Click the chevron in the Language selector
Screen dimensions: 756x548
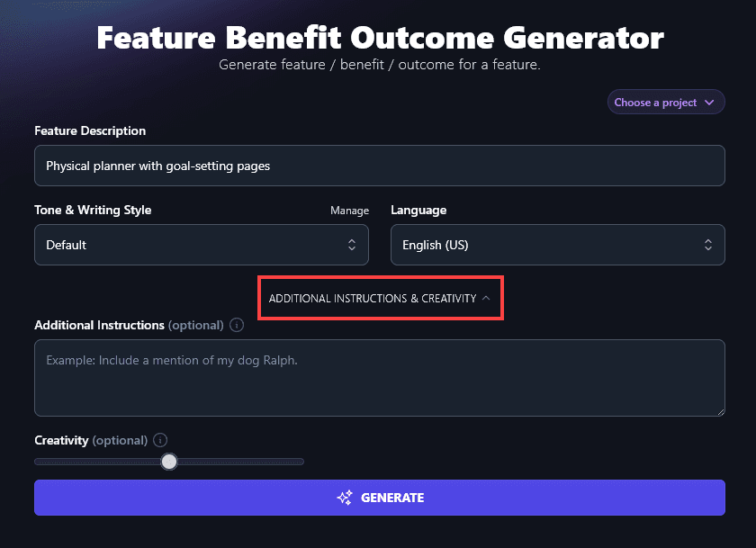pos(708,244)
